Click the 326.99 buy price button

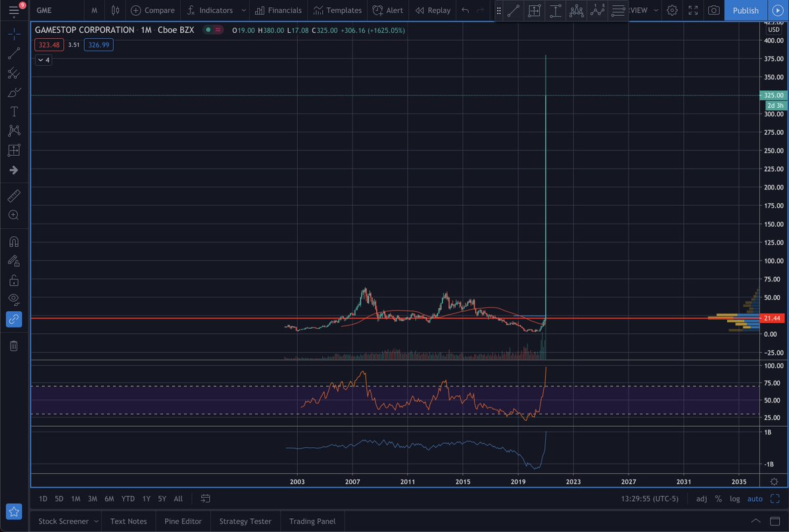coord(99,45)
